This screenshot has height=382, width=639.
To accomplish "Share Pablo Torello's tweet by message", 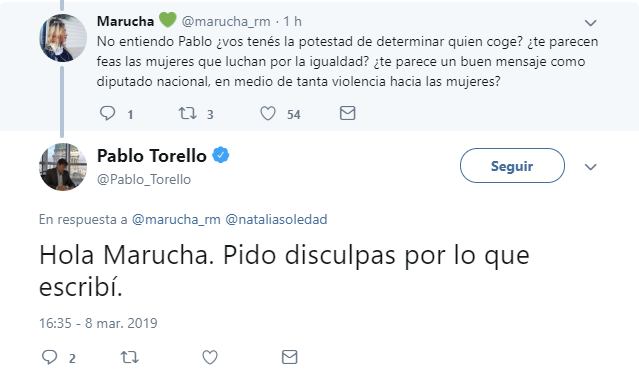I will 289,357.
